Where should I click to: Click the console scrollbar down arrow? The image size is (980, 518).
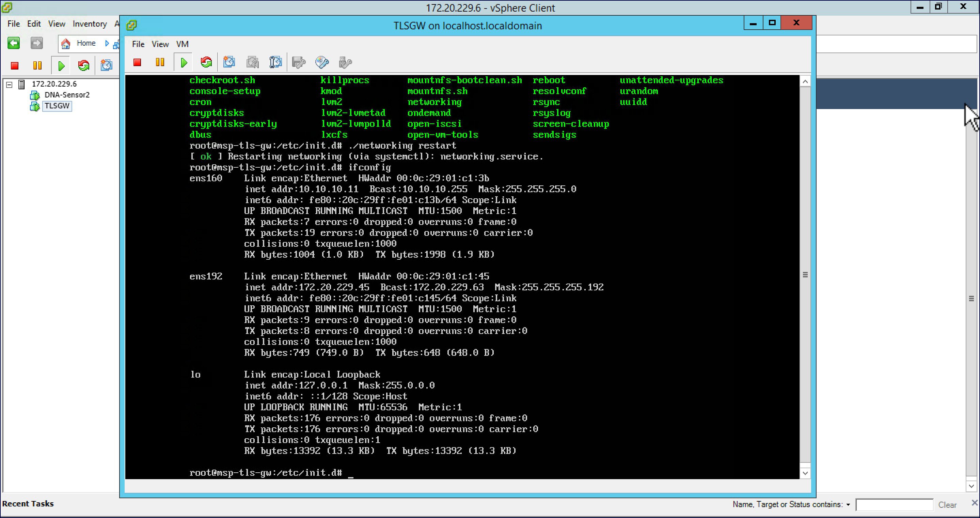click(x=805, y=473)
